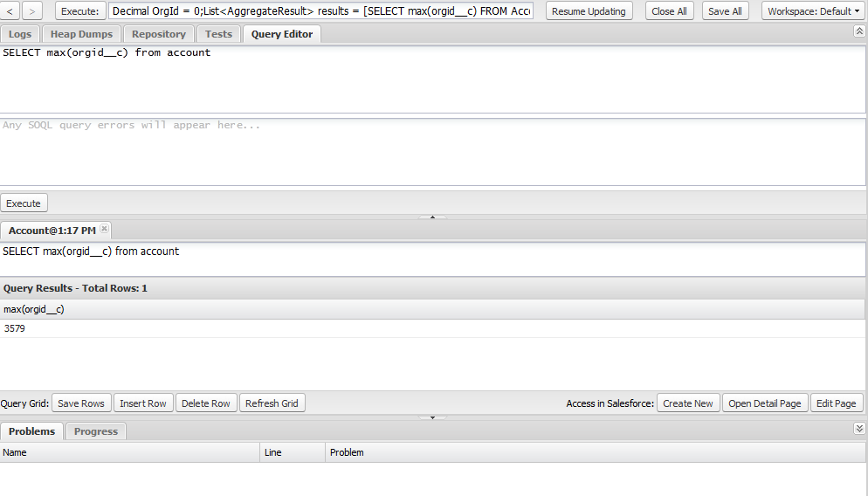The height and width of the screenshot is (496, 868).
Task: Click the Resume Updating button
Action: (x=589, y=11)
